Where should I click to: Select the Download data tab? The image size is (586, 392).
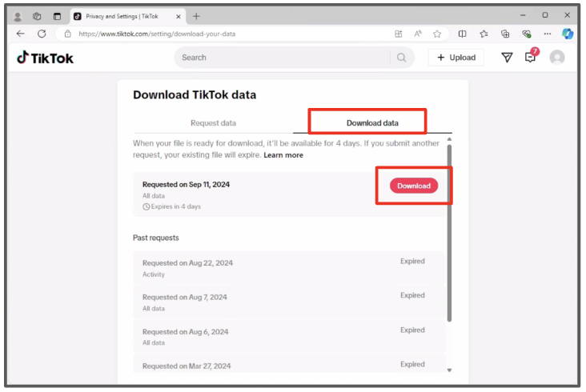372,123
